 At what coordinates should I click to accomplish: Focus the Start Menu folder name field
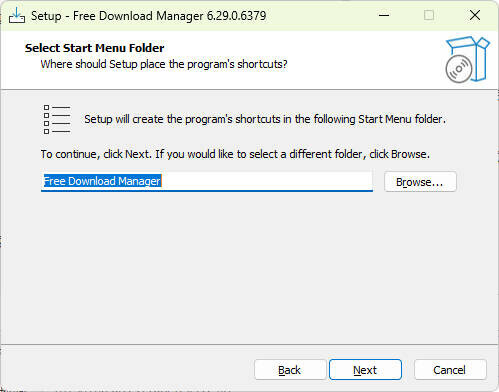(x=207, y=182)
